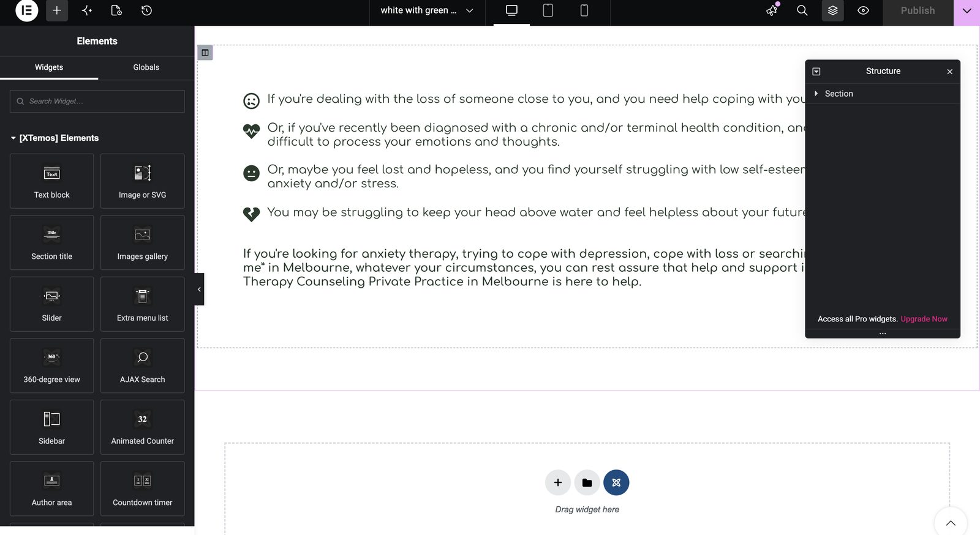Image resolution: width=980 pixels, height=535 pixels.
Task: Click the Add Element plus button
Action: click(56, 10)
